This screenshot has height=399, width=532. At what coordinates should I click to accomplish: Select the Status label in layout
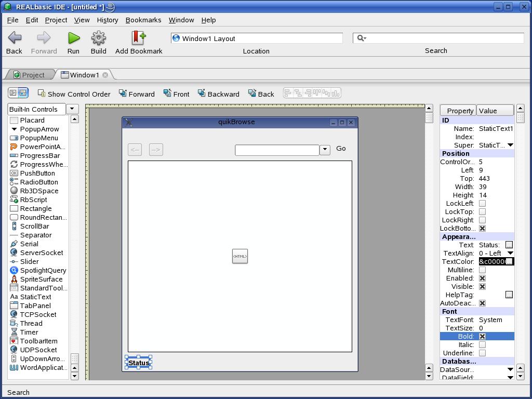138,363
